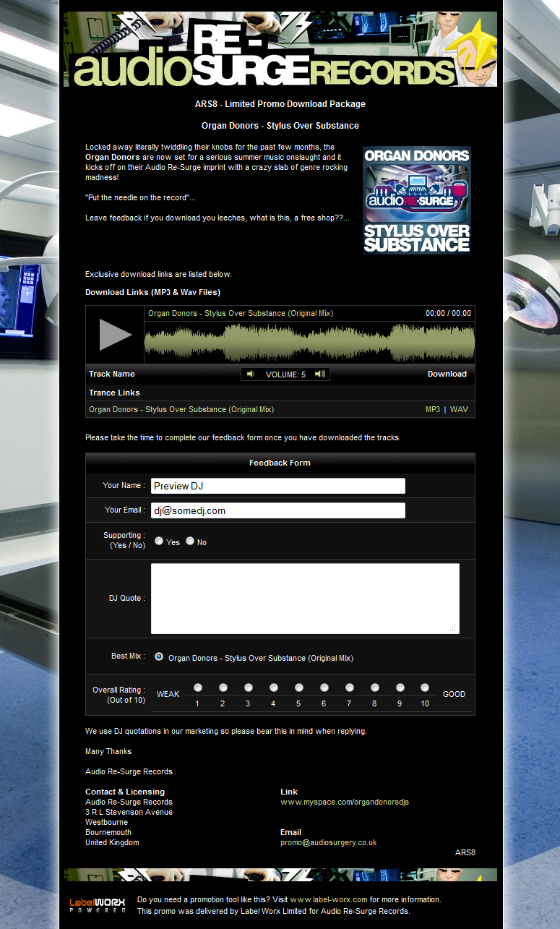Rate the track 9 out of 10
560x929 pixels.
coord(400,688)
